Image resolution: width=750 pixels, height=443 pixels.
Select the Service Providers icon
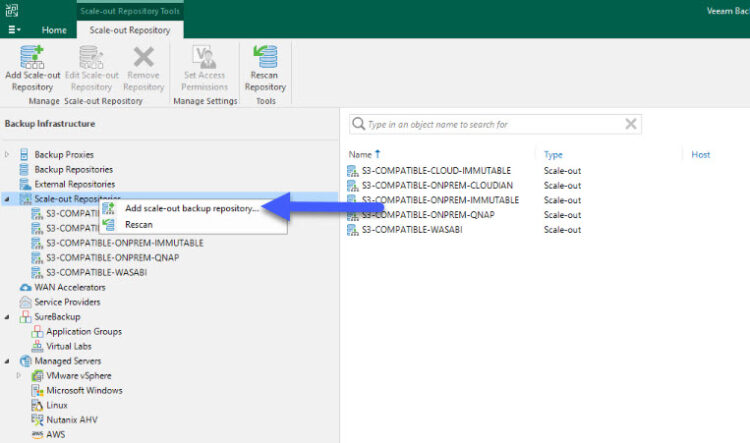25,302
